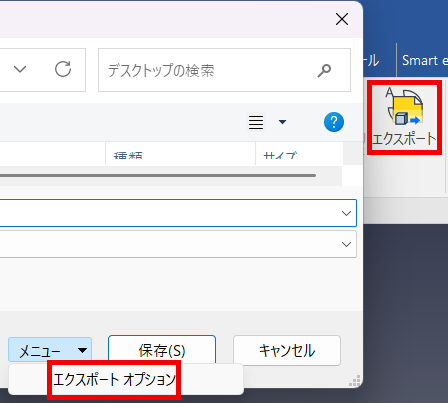Screen dimensions: 448x403
Task: Click the view layout list icon
Action: pos(256,122)
